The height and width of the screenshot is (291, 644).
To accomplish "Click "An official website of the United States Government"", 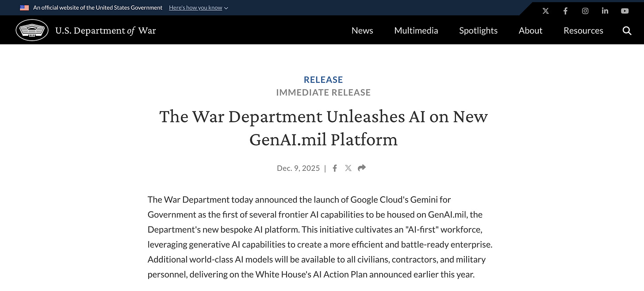I will pos(98,8).
